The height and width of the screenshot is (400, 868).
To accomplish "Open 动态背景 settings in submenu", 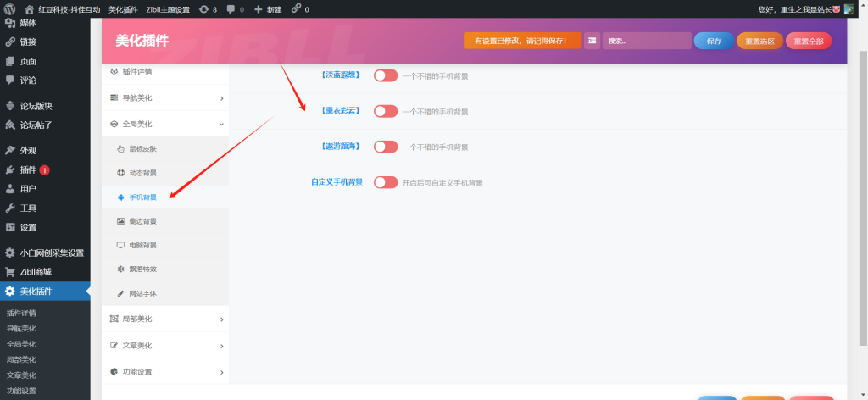I will coord(142,173).
